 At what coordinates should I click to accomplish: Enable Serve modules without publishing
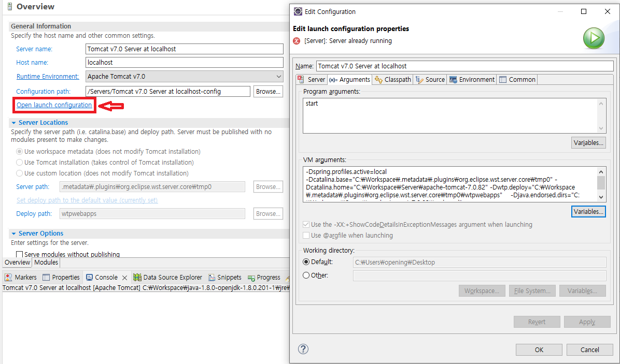coord(19,254)
